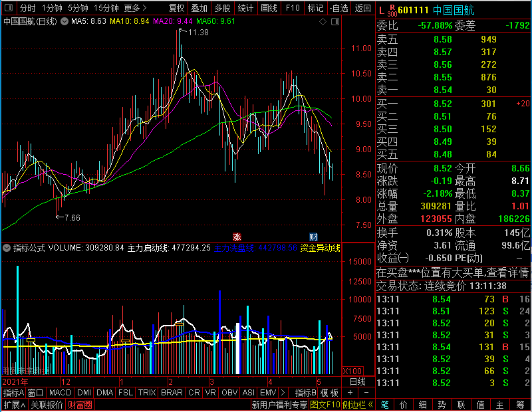
Task: Switch to the EMV indicator
Action: tap(268, 393)
